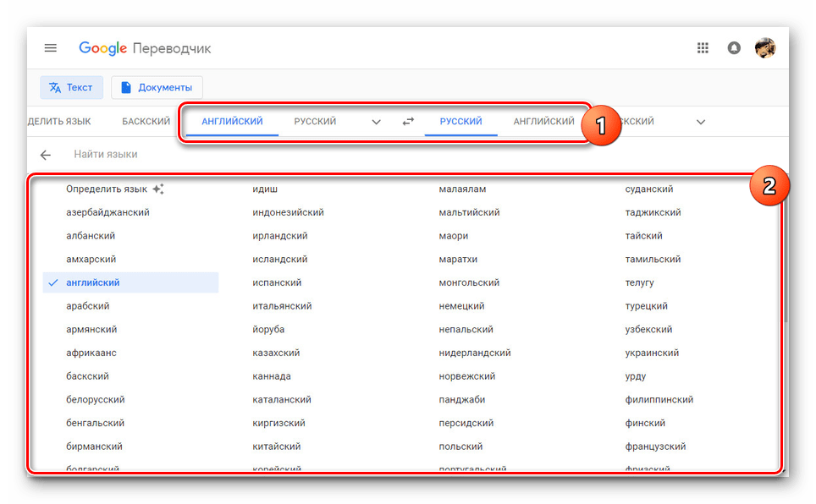Select the АНГЛИЙСКИЙ source language tab
The height and width of the screenshot is (504, 816).
[232, 122]
